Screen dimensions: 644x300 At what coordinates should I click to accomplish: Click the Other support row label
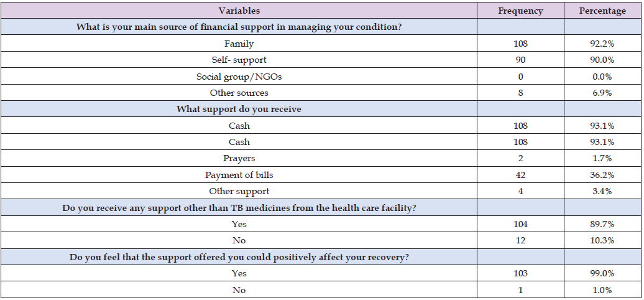[239, 191]
